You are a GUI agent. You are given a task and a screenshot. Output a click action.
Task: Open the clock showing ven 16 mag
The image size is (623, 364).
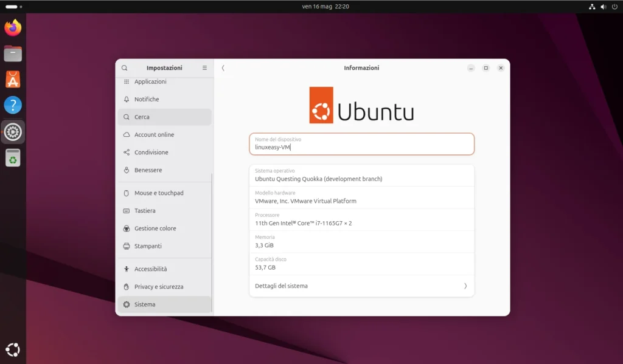325,6
